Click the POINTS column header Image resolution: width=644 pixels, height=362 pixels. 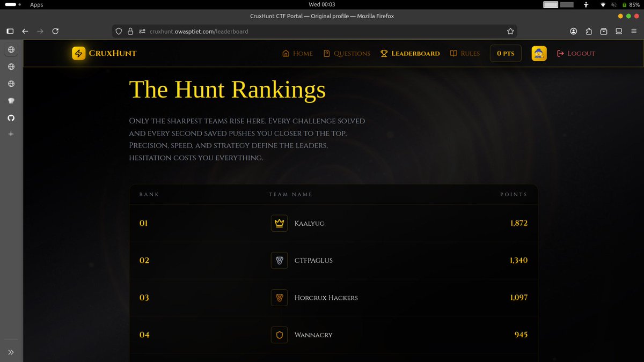(x=514, y=194)
